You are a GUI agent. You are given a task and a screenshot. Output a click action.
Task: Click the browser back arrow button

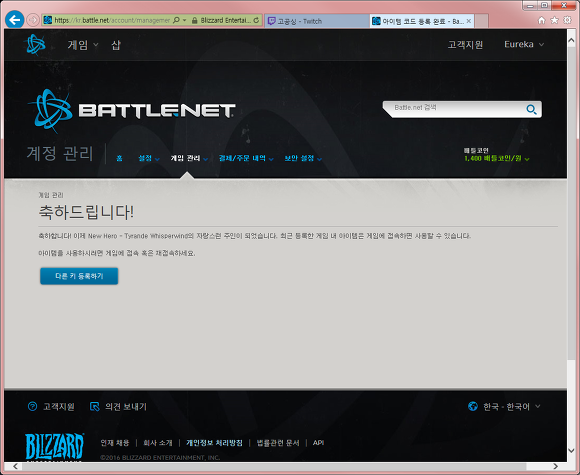pos(15,20)
